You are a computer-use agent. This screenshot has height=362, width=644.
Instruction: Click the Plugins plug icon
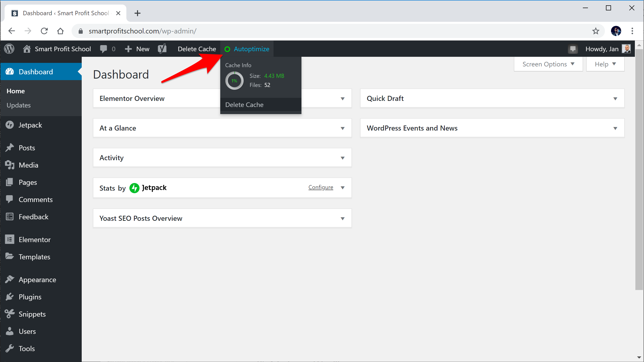10,297
